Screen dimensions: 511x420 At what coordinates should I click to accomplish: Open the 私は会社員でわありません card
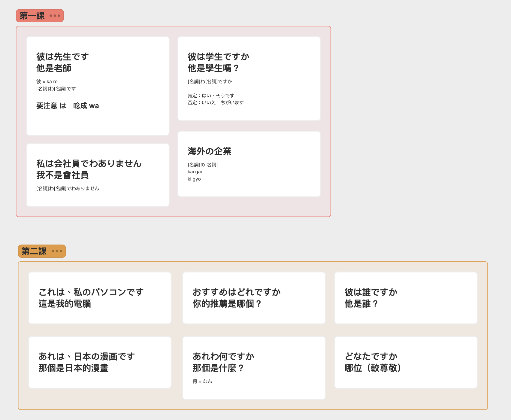pos(98,175)
